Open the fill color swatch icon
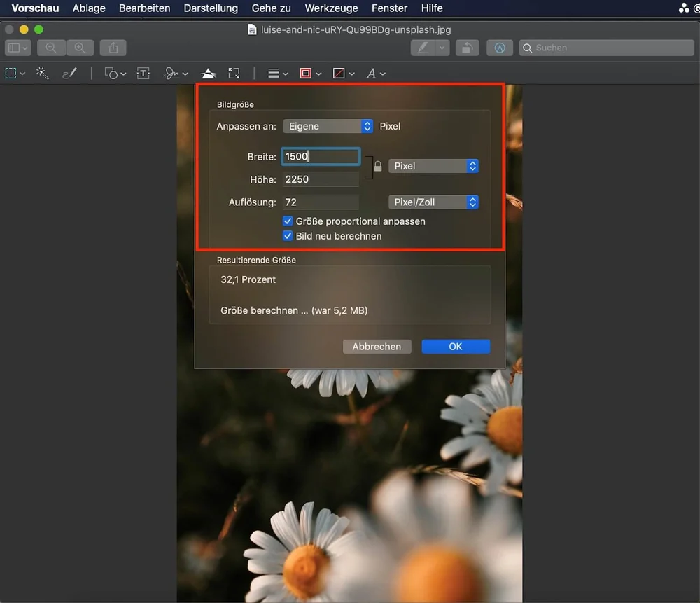700x603 pixels. pyautogui.click(x=339, y=74)
